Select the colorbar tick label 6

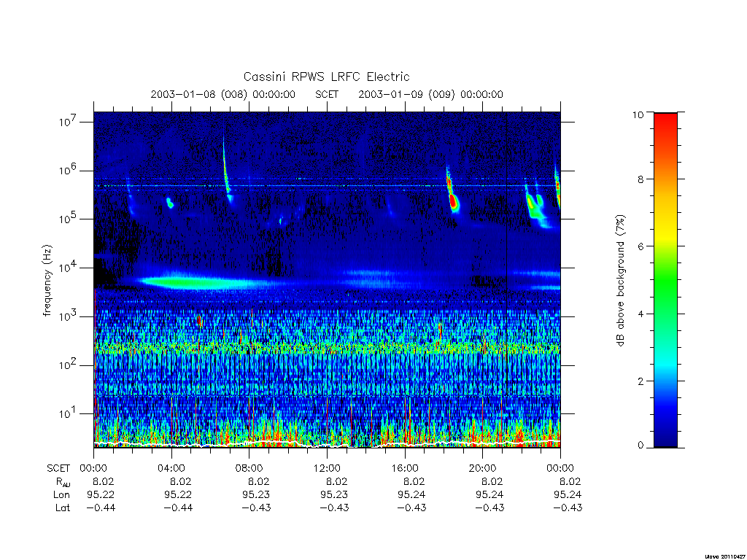(640, 246)
